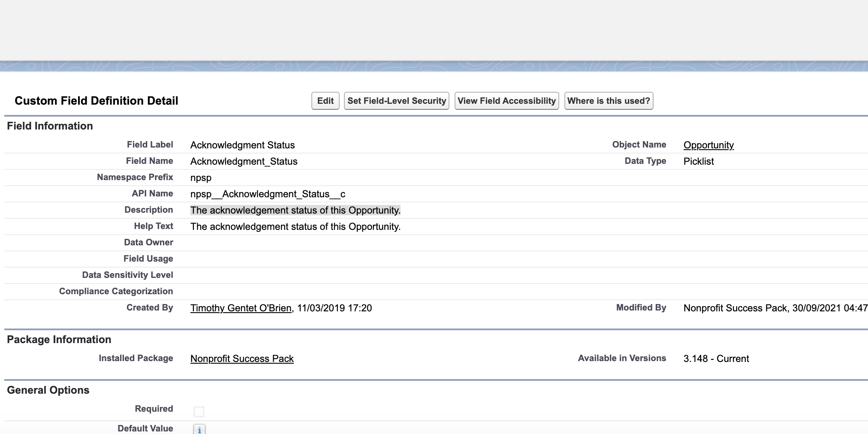This screenshot has width=868, height=434.
Task: Select the Data Type value Picklist
Action: (699, 161)
